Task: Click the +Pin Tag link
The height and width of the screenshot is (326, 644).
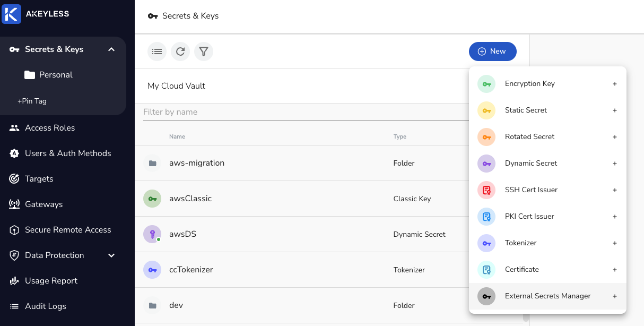Action: click(x=32, y=101)
